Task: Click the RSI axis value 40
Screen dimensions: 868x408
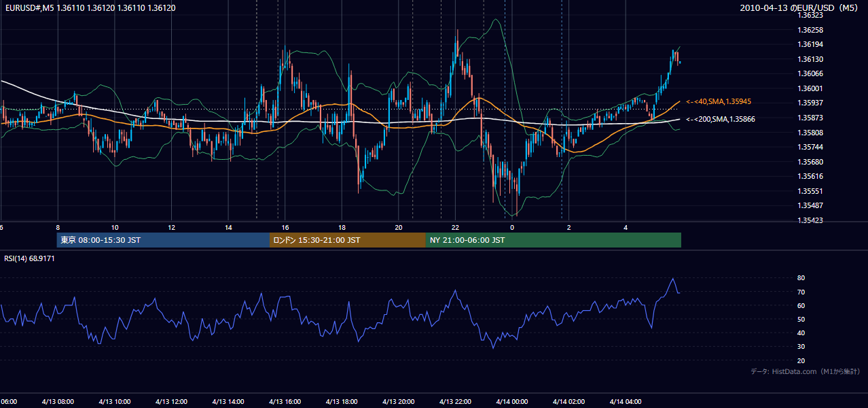Action: click(x=801, y=333)
